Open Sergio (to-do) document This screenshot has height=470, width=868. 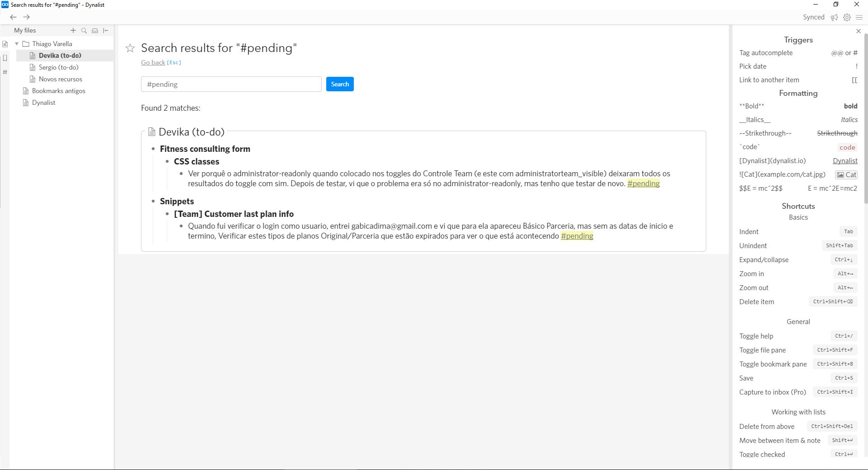(59, 67)
